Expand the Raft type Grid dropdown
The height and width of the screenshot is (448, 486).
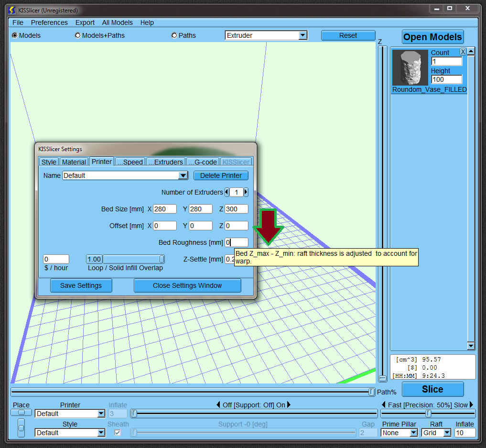click(447, 433)
